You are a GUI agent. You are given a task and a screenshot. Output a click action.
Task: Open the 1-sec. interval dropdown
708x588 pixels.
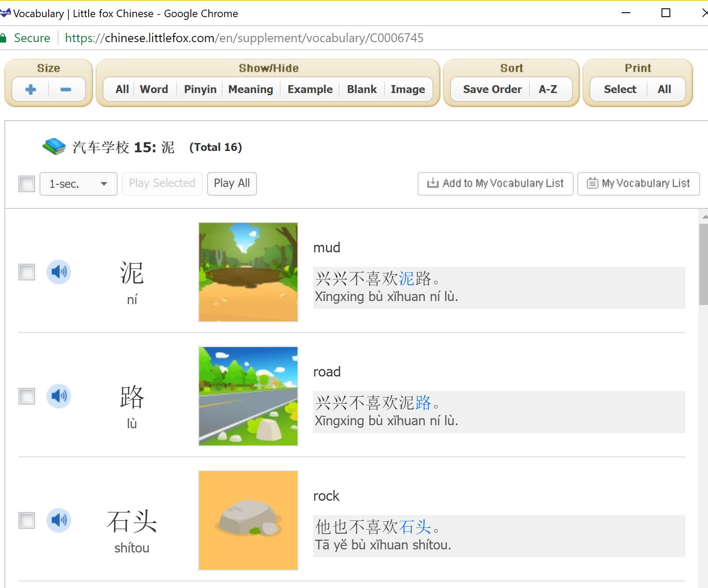point(78,183)
